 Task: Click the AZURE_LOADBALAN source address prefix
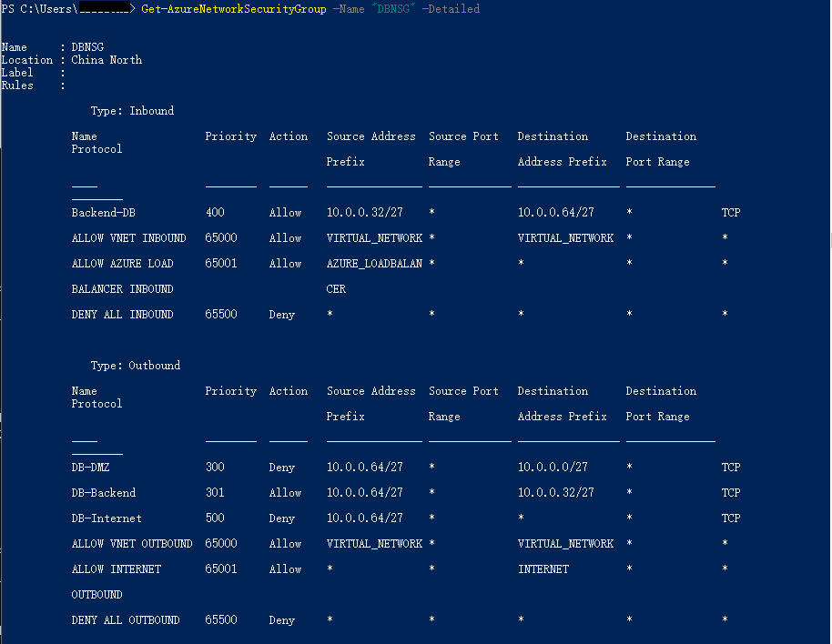(x=374, y=264)
